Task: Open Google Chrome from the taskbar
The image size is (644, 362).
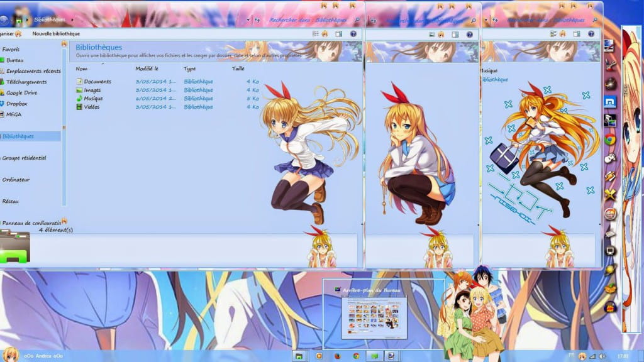Action: point(357,356)
